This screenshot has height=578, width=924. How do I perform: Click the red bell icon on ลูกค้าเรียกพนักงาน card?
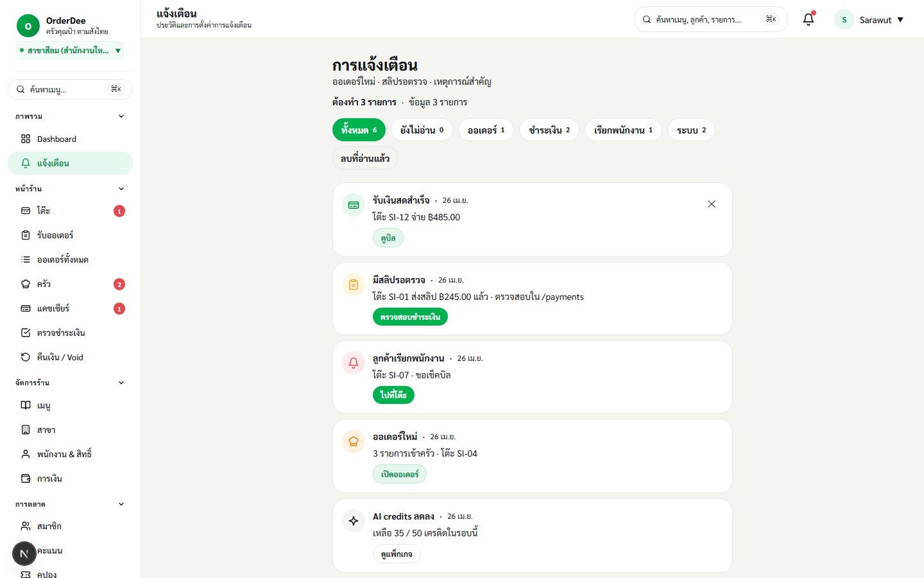354,363
